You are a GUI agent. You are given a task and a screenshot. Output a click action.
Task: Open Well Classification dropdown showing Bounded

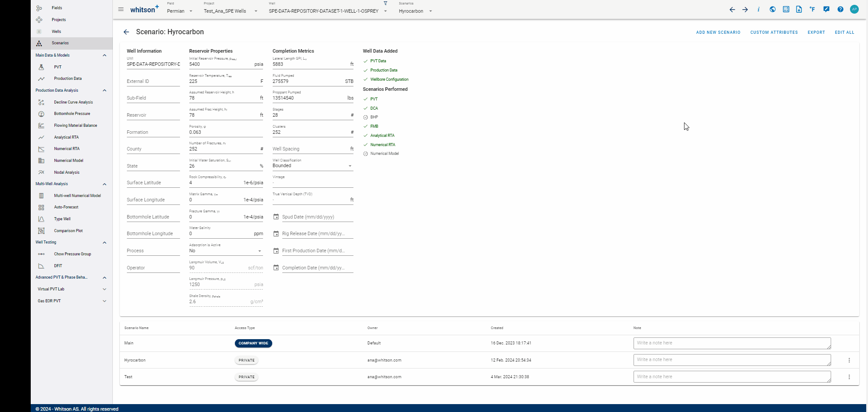click(313, 166)
